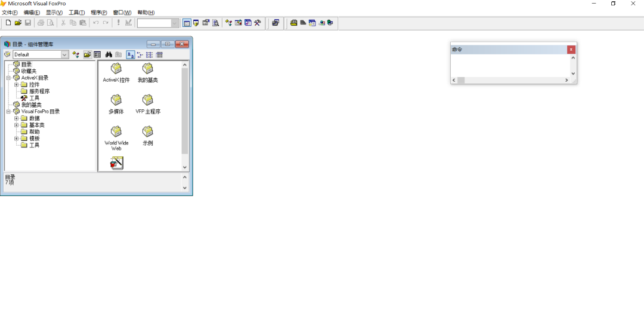Select the 示例 catalog icon

click(x=148, y=131)
